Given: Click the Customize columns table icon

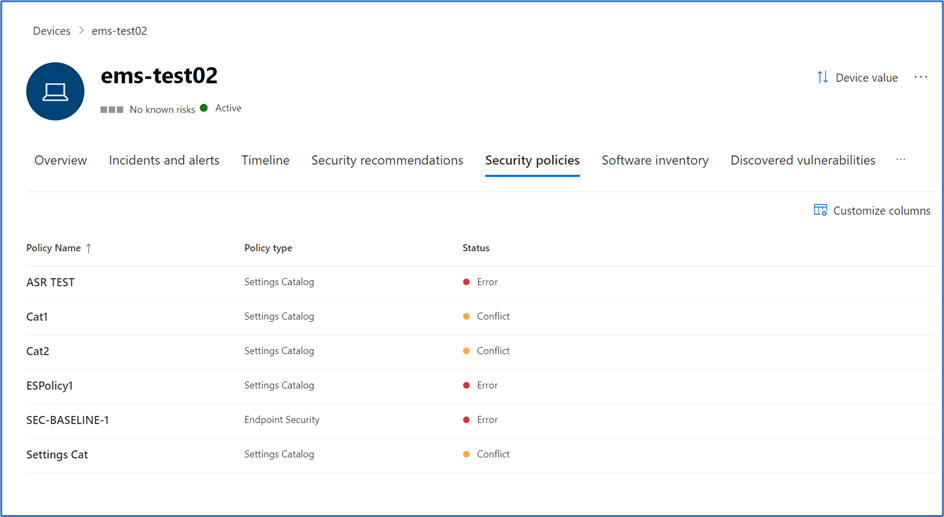Looking at the screenshot, I should (x=820, y=210).
